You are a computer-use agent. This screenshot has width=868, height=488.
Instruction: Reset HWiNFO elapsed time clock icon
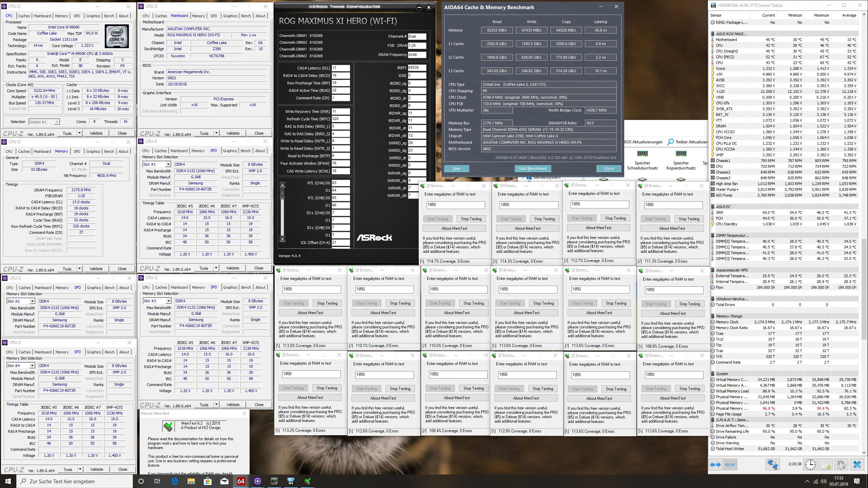tap(810, 465)
